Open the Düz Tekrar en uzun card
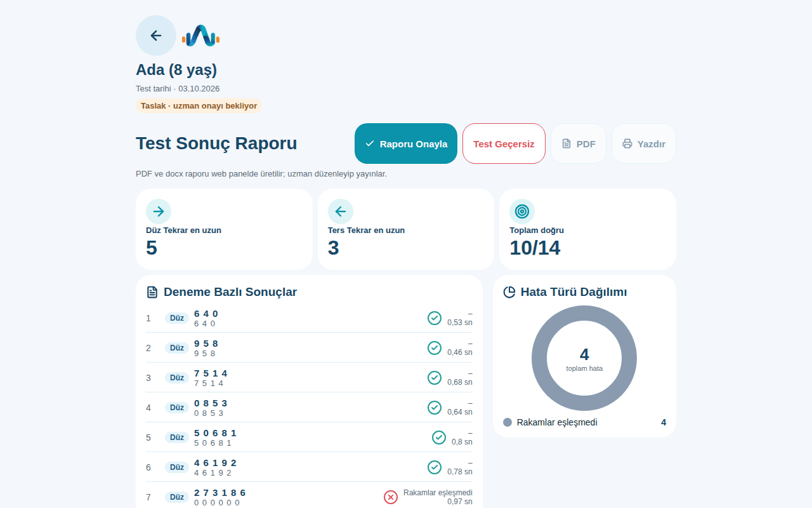Viewport: 812px width, 508px height. [x=224, y=229]
